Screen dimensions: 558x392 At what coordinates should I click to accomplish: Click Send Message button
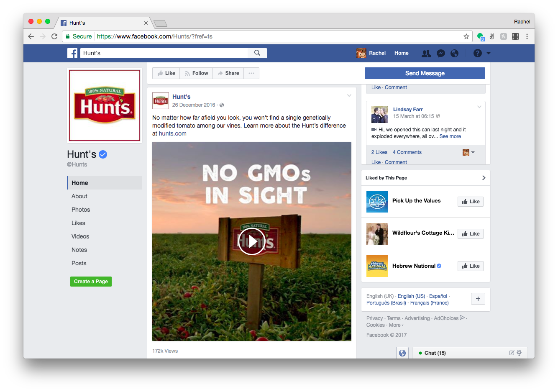425,73
